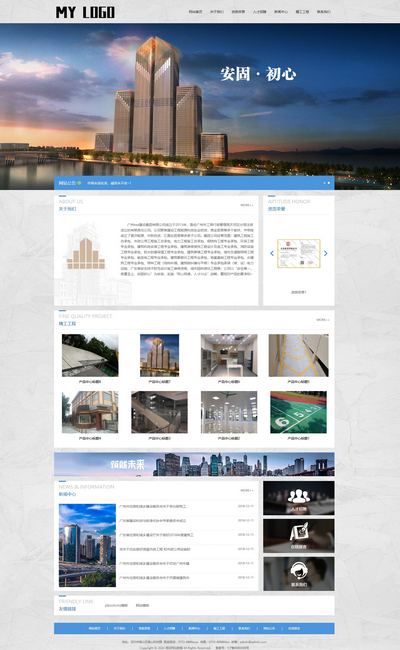Select the second hero carousel dot
Viewport: 400px width, 650px height.
pyautogui.click(x=197, y=172)
